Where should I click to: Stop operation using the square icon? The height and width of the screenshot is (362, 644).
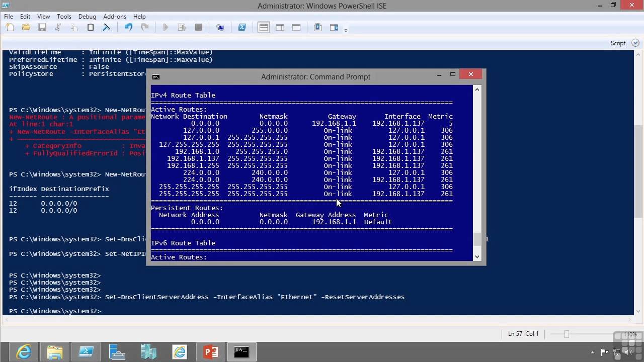coord(199,28)
